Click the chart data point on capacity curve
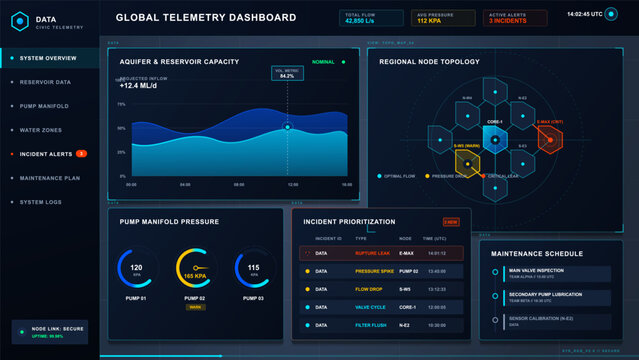Viewport: 639px width, 360px height. click(287, 127)
